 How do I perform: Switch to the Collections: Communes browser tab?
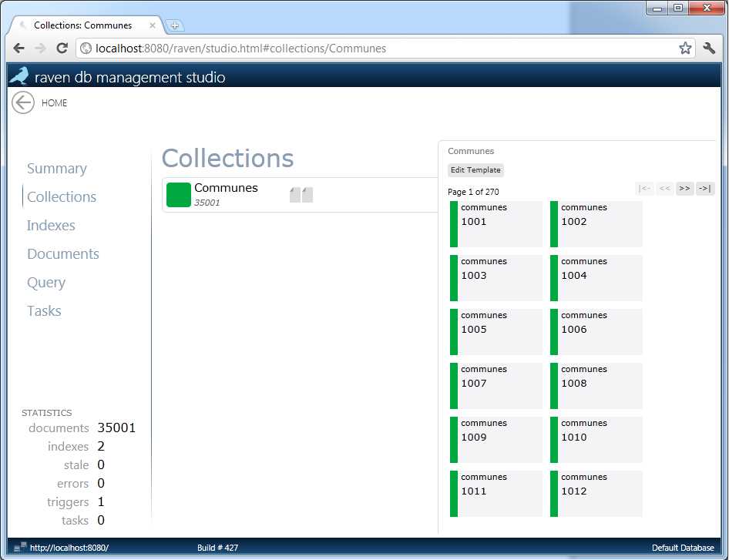pyautogui.click(x=85, y=24)
